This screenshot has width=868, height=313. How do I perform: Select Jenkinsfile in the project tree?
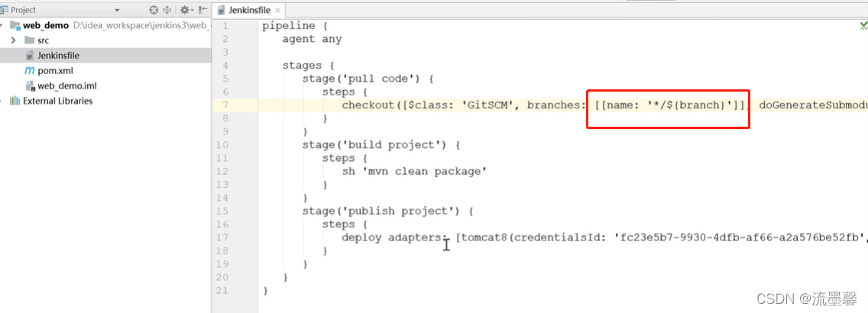(x=59, y=56)
